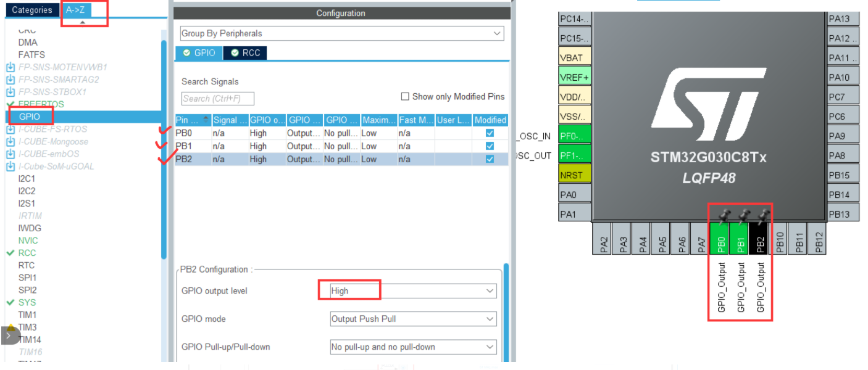Click the green PB0 pin on the chip
This screenshot has width=868, height=370.
(x=720, y=237)
